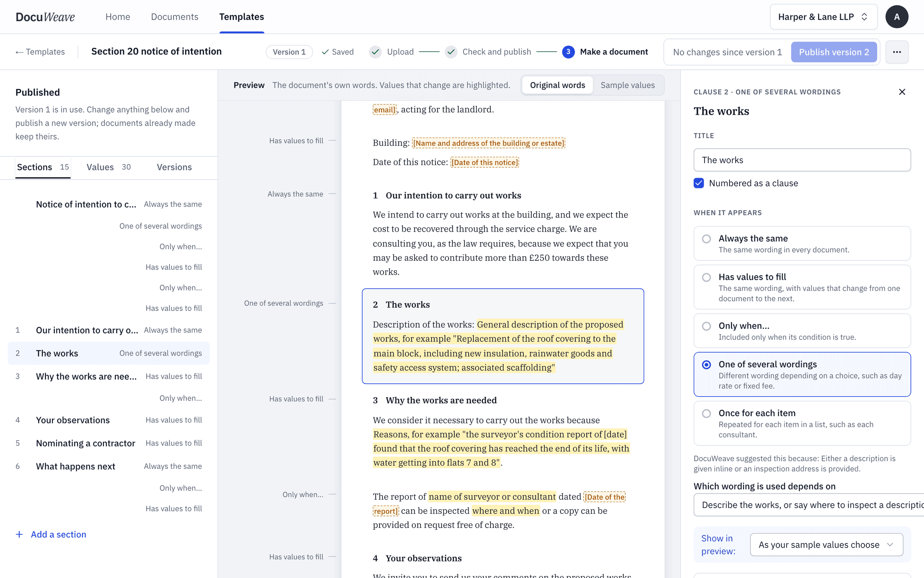Open the three-dots more options menu
Screen dimensions: 924x578
(897, 52)
